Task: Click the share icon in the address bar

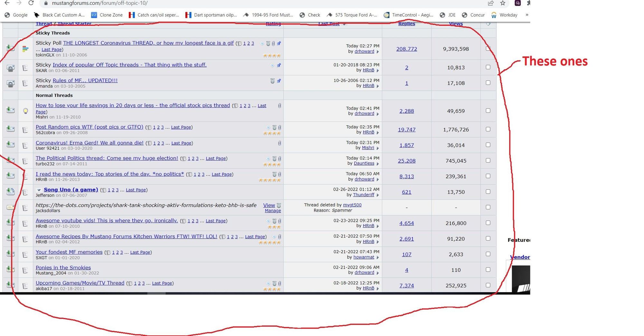Action: pos(490,3)
